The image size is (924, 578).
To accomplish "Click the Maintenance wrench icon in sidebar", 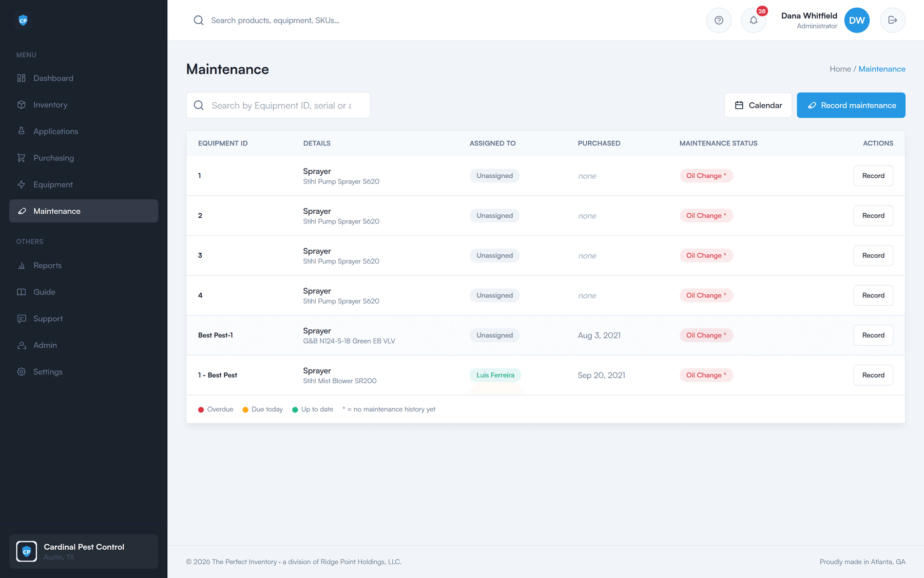I will [x=22, y=211].
